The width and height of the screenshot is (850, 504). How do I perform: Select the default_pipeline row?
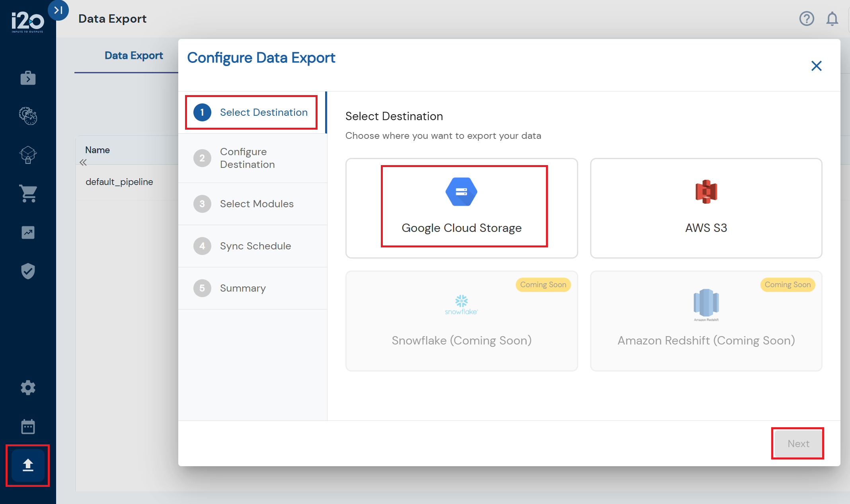(x=127, y=182)
